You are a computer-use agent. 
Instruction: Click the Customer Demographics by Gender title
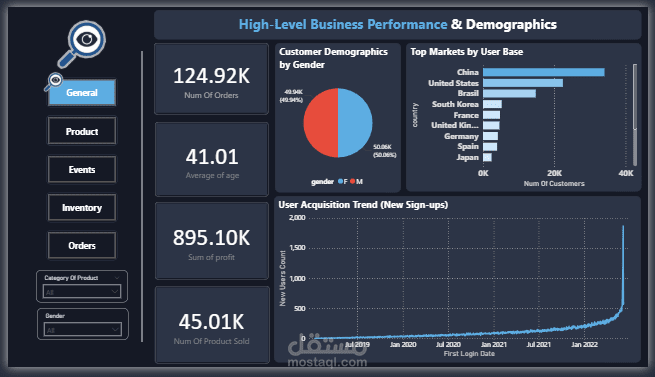(333, 58)
